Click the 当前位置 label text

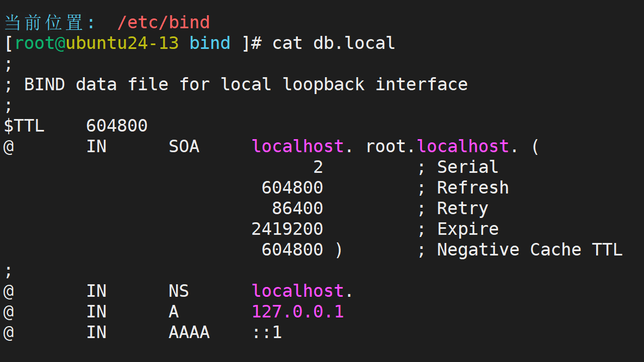43,23
